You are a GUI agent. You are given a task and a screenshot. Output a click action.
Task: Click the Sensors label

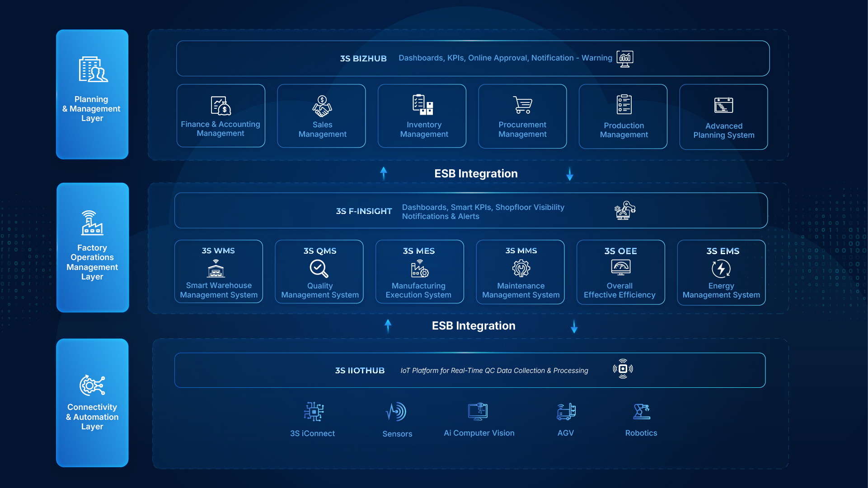(397, 434)
